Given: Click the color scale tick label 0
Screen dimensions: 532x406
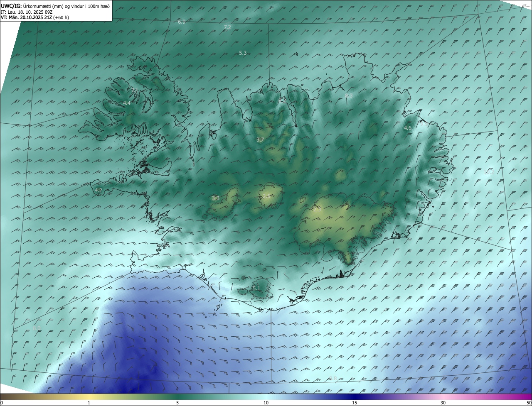Looking at the screenshot, I should pyautogui.click(x=2, y=403).
